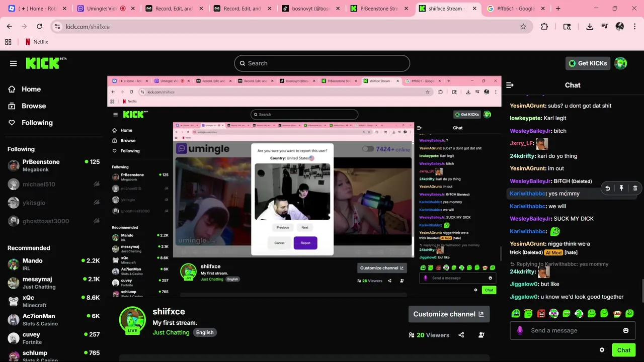Open xQc recommended channel
This screenshot has width=644, height=362.
coord(53,301)
